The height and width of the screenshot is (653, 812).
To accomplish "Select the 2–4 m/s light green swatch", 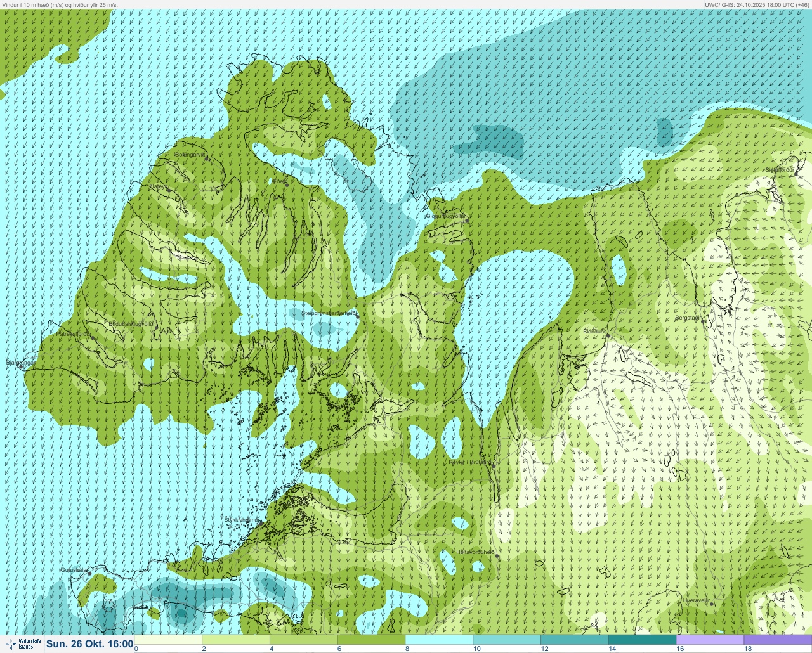I will [236, 640].
